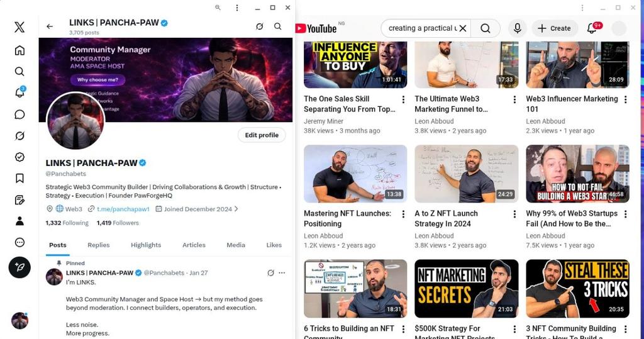Open menu for 3 NFT Community Building video
The image size is (644, 339).
coord(626,329)
